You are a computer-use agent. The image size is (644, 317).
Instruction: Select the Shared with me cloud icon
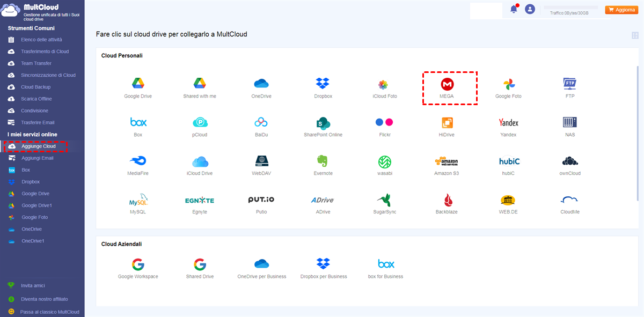pos(200,84)
